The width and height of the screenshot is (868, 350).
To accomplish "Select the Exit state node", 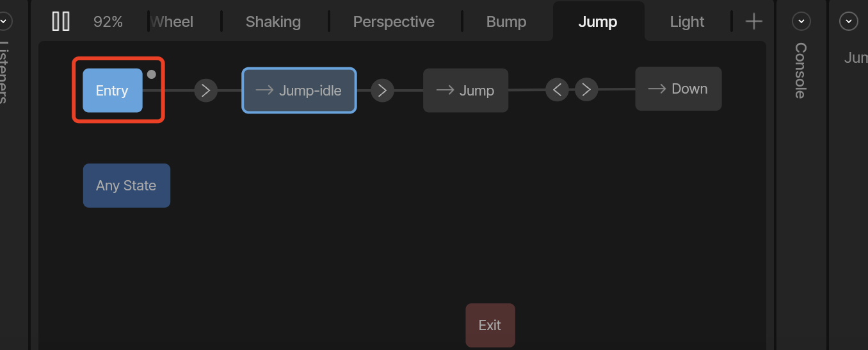I will (490, 325).
